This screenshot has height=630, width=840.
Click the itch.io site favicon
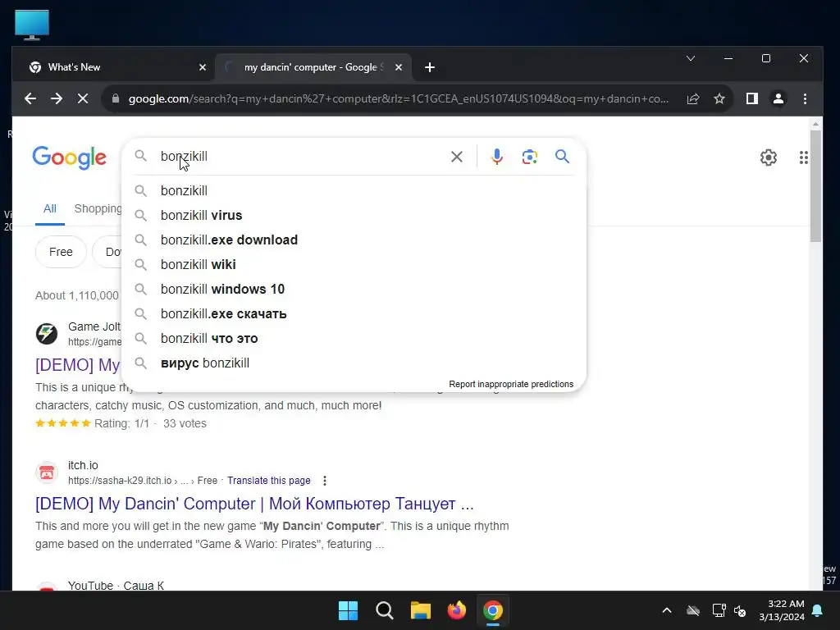pyautogui.click(x=47, y=472)
